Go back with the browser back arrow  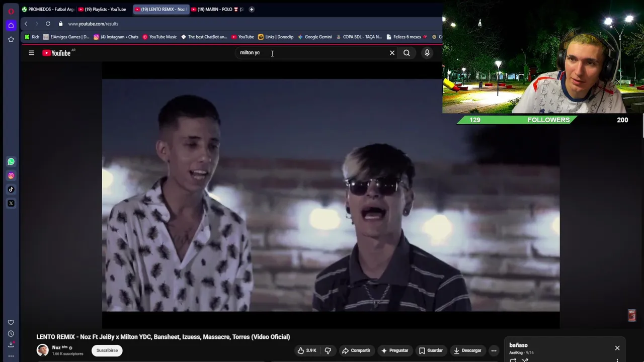[26, 24]
